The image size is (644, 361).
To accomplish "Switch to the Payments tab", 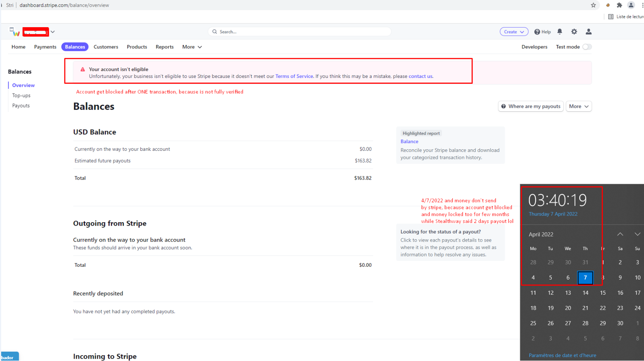I will pos(45,47).
